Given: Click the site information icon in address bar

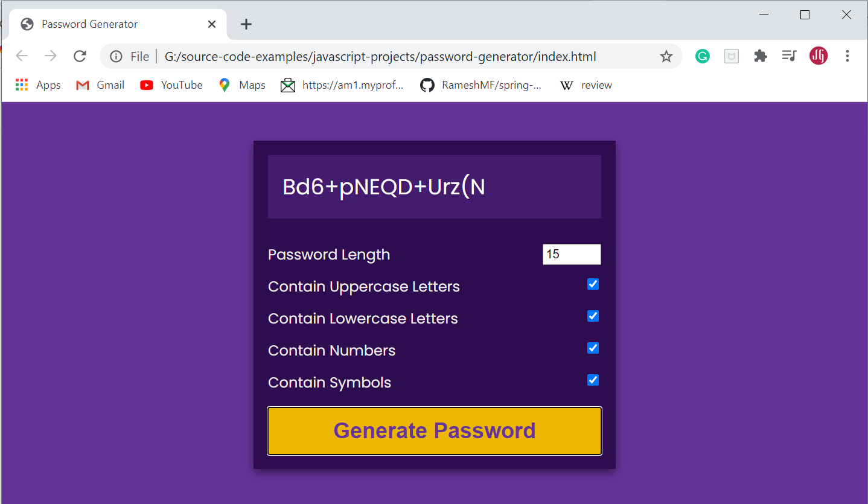Looking at the screenshot, I should click(x=115, y=56).
